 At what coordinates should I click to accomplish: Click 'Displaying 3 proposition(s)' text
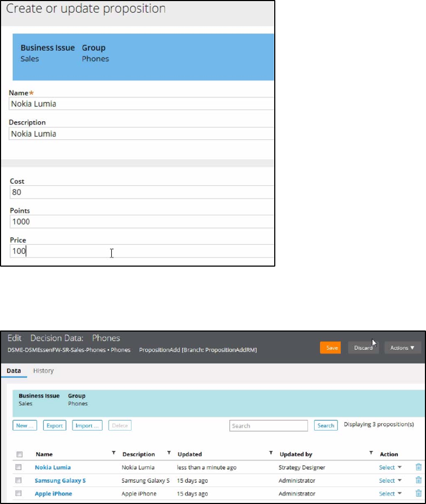point(379,424)
